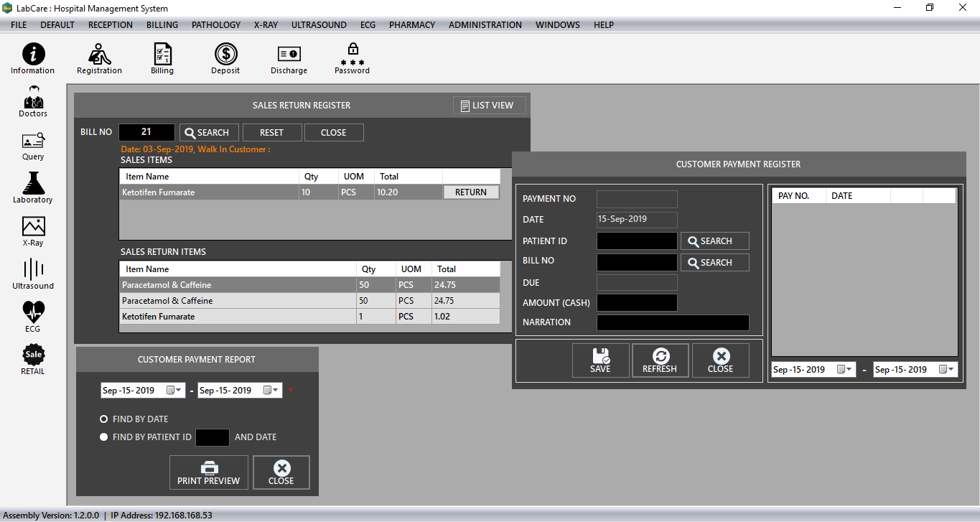This screenshot has height=522, width=980.
Task: Select FIND BY PATIENT ID radio button
Action: [x=103, y=437]
